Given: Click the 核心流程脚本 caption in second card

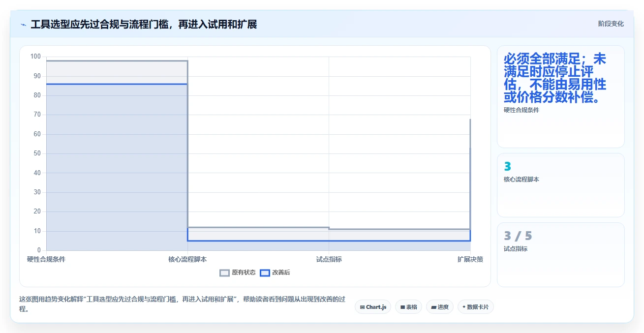Looking at the screenshot, I should pyautogui.click(x=521, y=180).
